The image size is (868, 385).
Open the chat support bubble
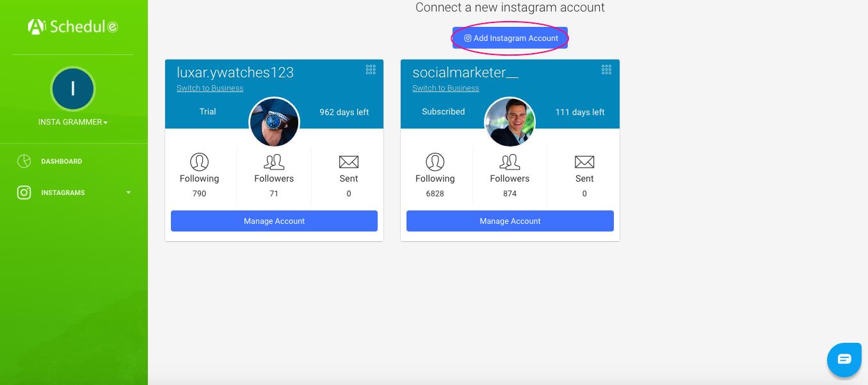tap(844, 359)
